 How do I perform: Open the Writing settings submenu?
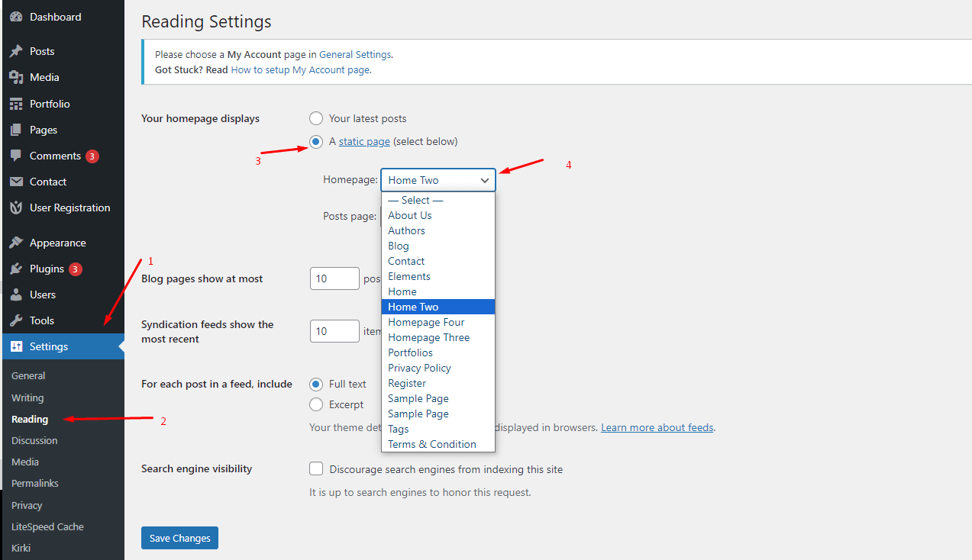(27, 397)
